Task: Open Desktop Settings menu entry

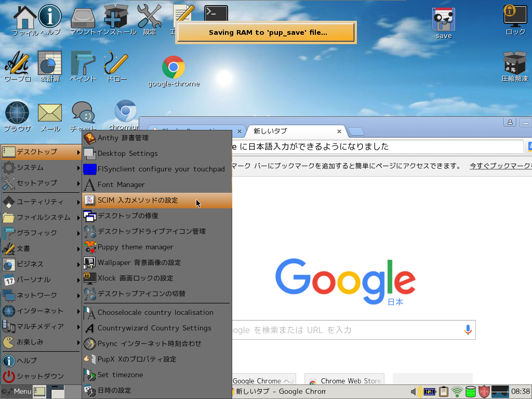Action: 157,153
